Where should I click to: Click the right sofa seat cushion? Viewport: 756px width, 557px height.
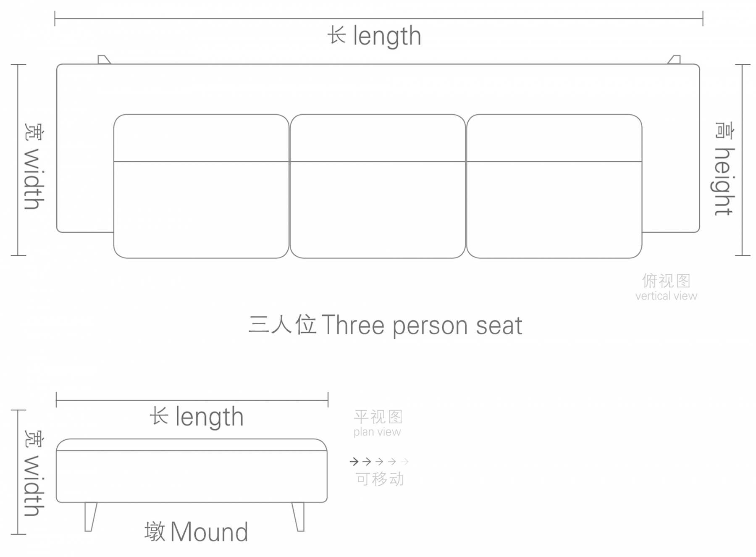(554, 186)
